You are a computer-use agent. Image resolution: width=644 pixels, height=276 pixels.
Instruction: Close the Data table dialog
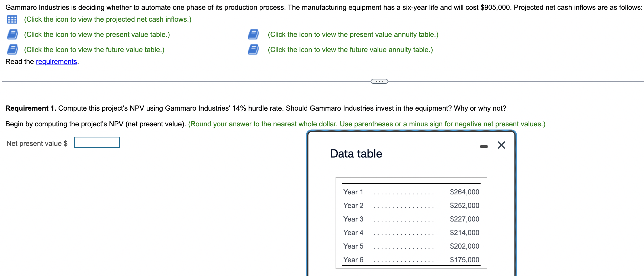click(x=501, y=145)
